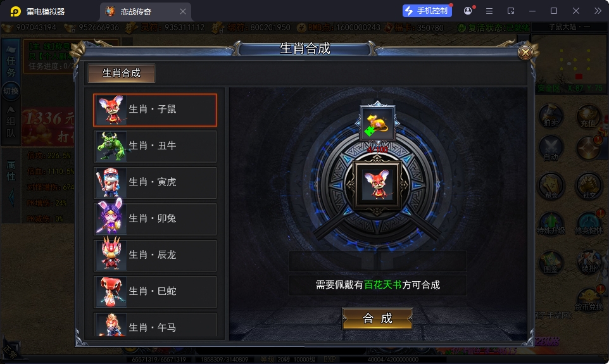Open the emulator user account icon

click(468, 11)
